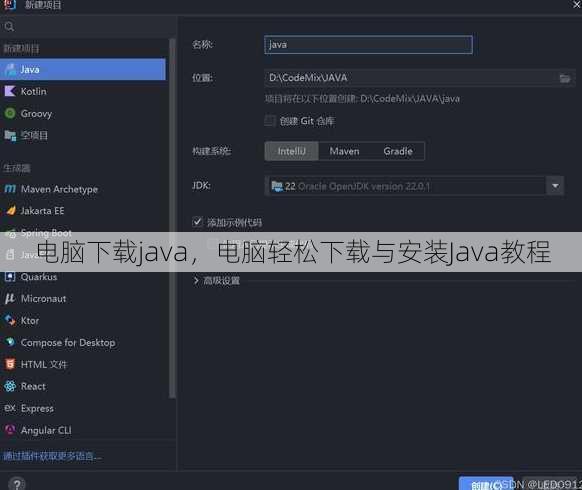Uncheck the 添加示例代码 checkbox
582x490 pixels.
[197, 222]
